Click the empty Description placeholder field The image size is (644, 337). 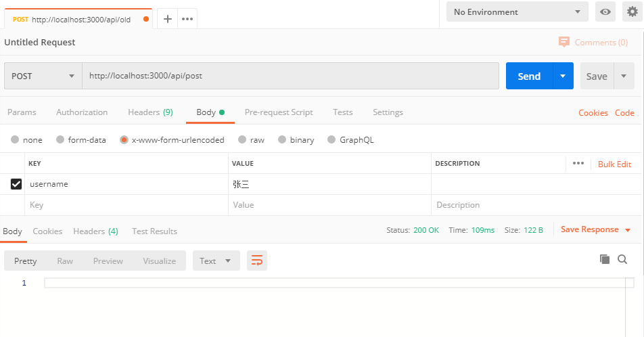click(x=536, y=204)
